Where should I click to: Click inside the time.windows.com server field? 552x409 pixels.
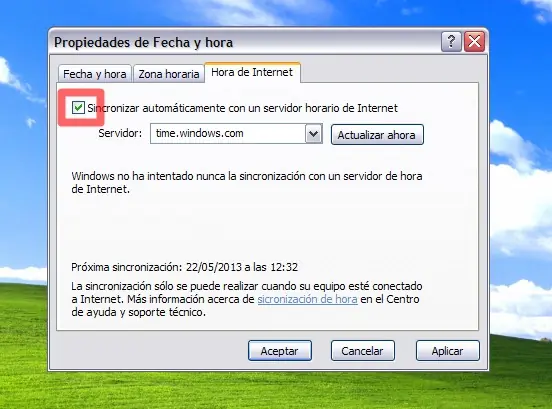click(x=228, y=133)
